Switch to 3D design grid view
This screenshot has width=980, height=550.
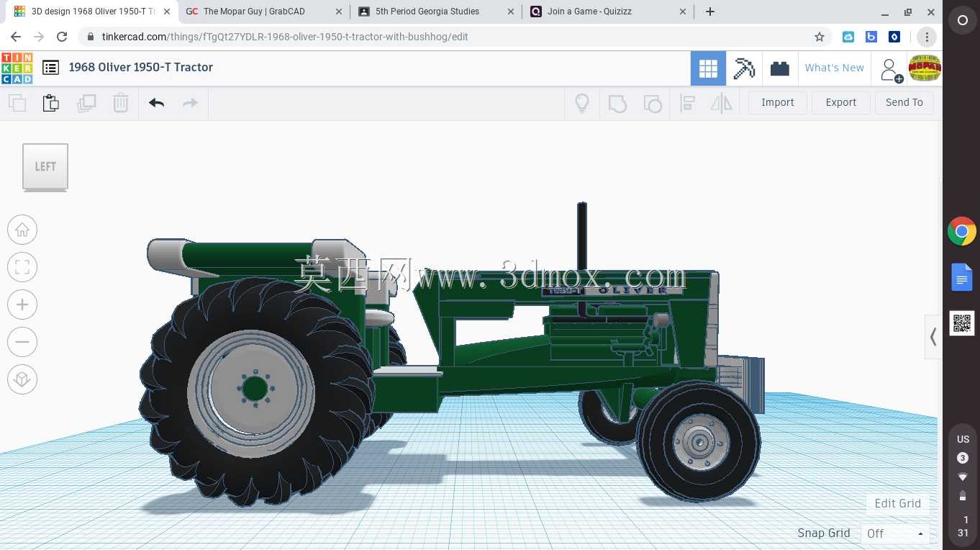[x=708, y=68]
